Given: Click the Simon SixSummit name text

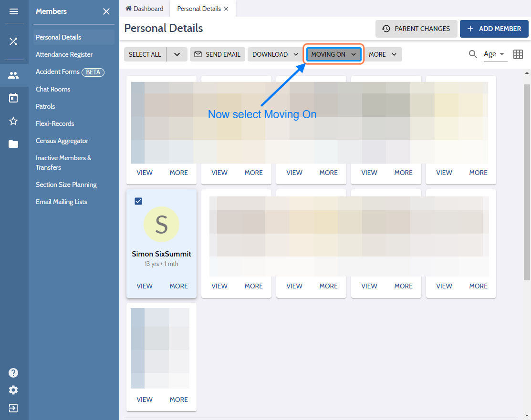Looking at the screenshot, I should [162, 254].
